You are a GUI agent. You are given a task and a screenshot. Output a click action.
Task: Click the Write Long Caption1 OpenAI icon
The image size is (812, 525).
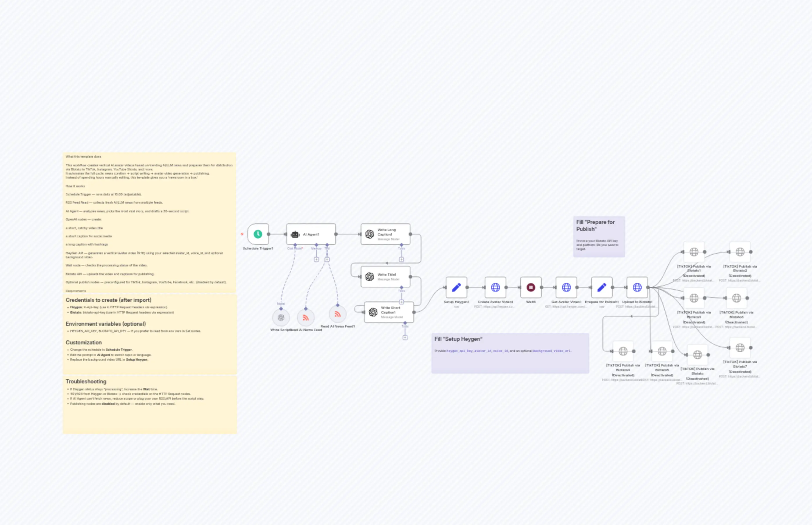point(370,234)
